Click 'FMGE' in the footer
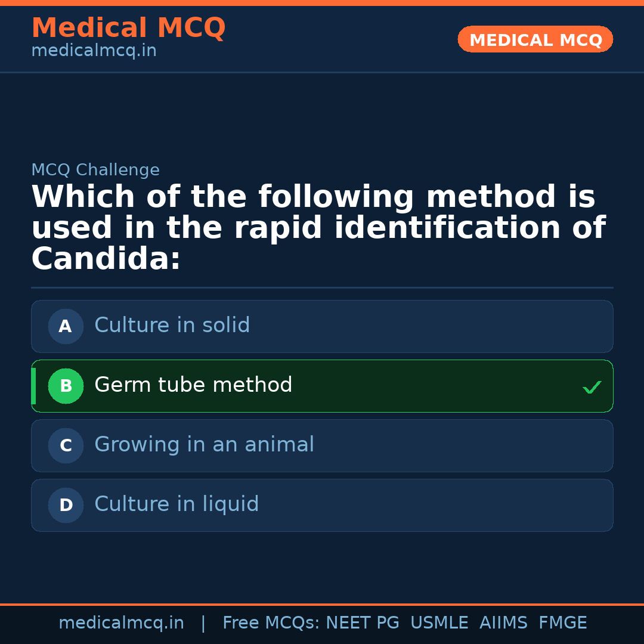Viewport: 644px width, 644px height. (562, 623)
